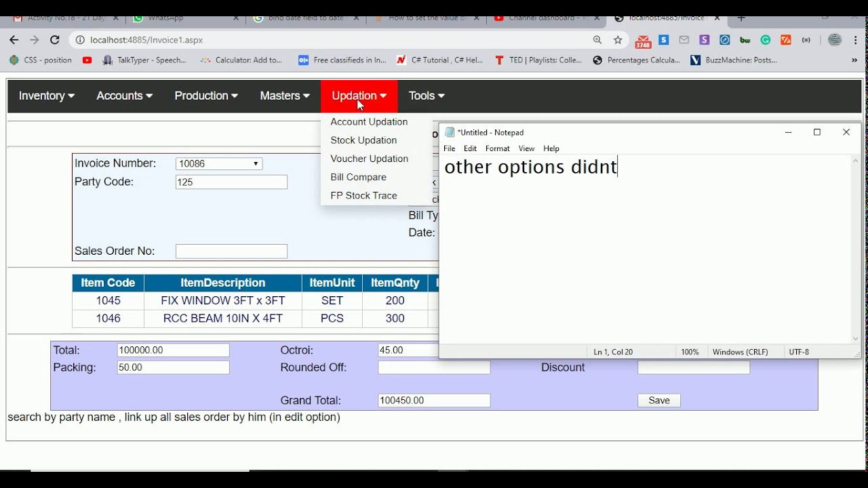Open the Chrome three-dot menu
This screenshot has height=488, width=868.
[x=854, y=40]
